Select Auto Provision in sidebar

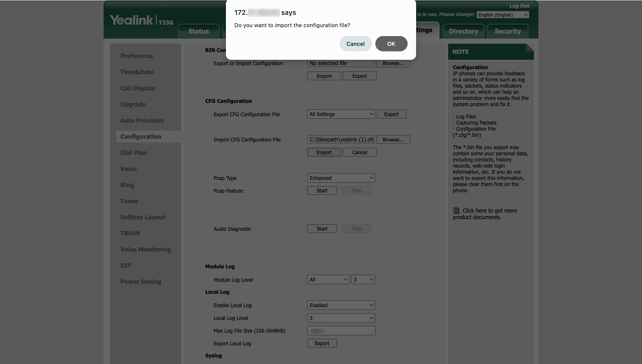click(142, 120)
